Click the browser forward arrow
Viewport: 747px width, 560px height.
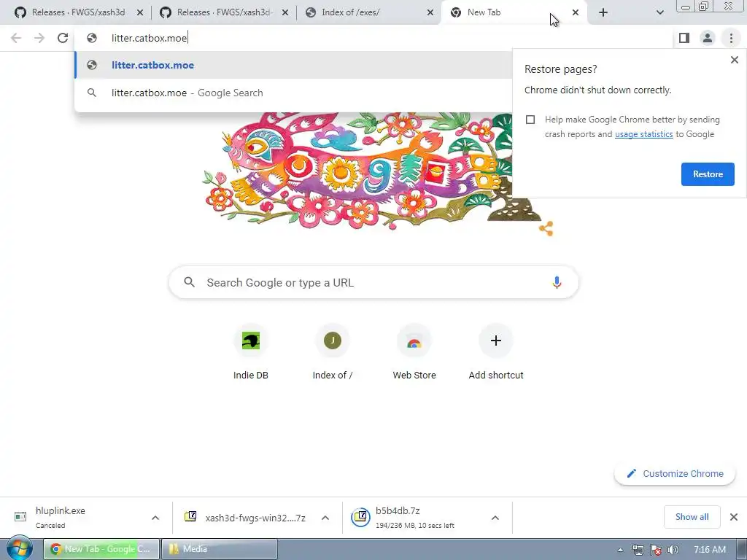click(x=39, y=38)
